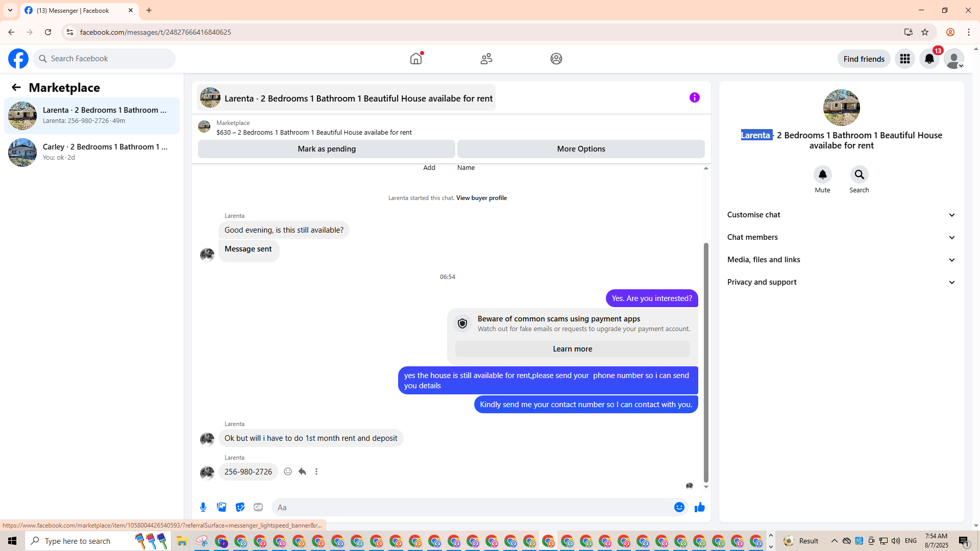Open Windows Start menu
Image resolution: width=980 pixels, height=551 pixels.
point(12,541)
